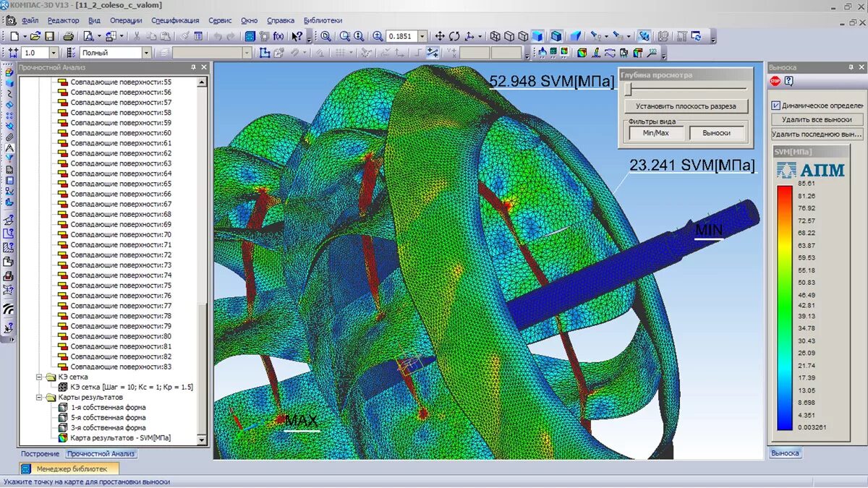Open the Спецификация menu
868x488 pixels.
click(x=175, y=21)
